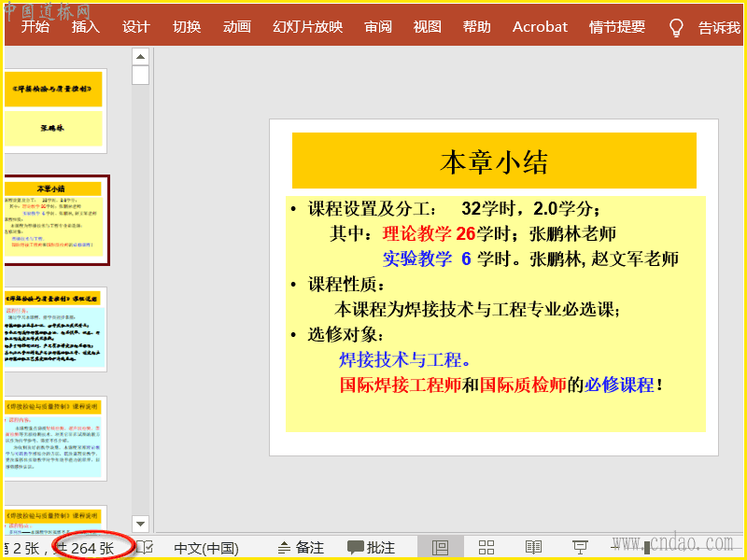The height and width of the screenshot is (560, 747).
Task: Click the bullet text 课程性质
Action: [345, 285]
